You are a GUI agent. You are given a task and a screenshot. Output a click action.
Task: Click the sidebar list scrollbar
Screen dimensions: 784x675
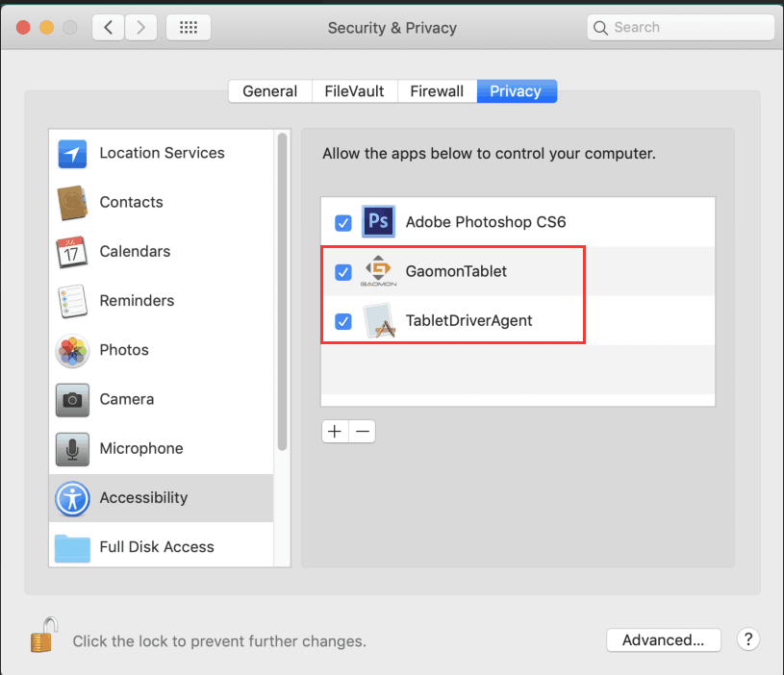tap(282, 291)
